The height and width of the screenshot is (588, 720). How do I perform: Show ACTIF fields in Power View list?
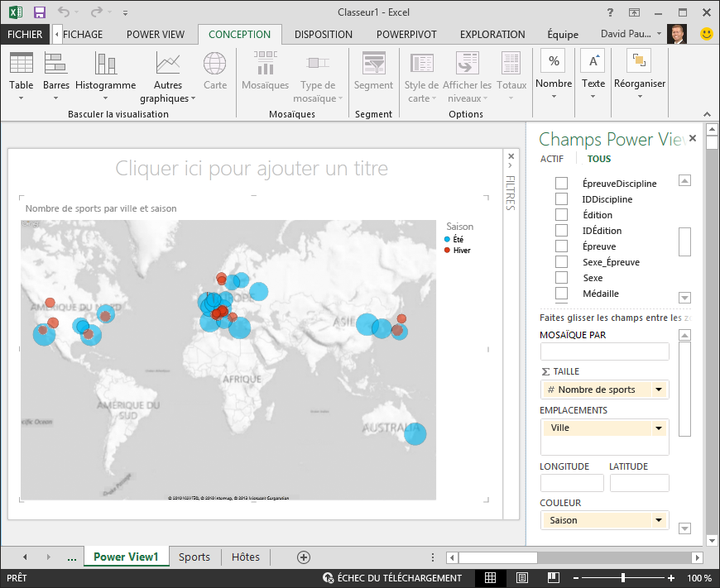[x=551, y=159]
